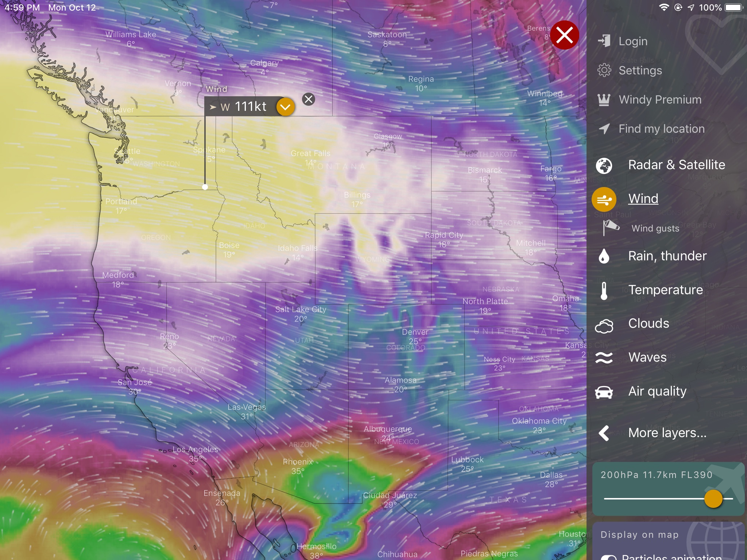Select Radar & Satellite globe icon
This screenshot has width=747, height=560.
tap(604, 165)
